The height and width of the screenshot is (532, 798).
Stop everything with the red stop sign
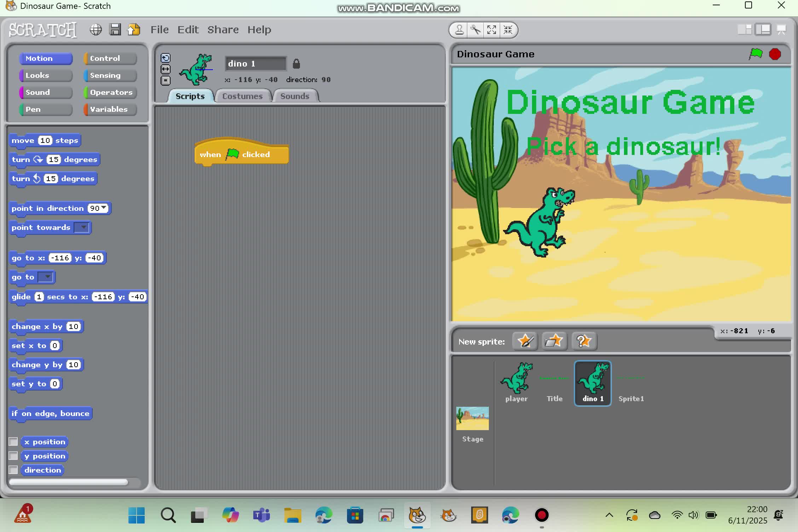click(x=775, y=54)
